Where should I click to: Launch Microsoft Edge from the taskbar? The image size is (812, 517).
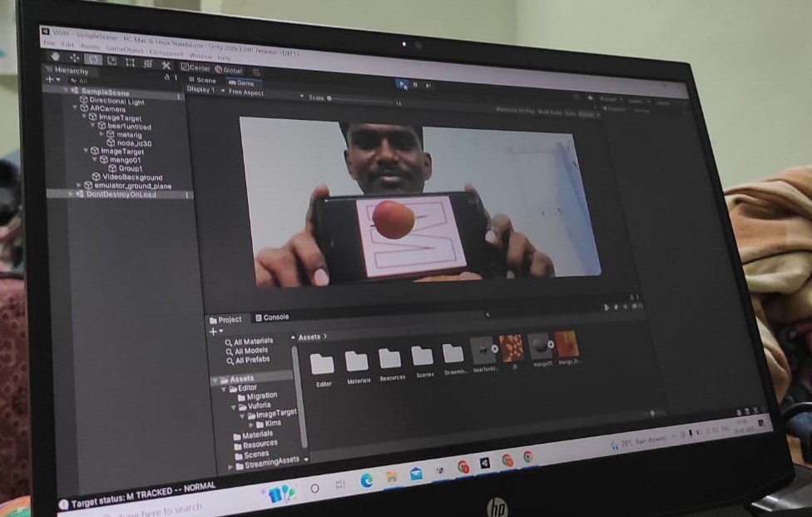(367, 480)
